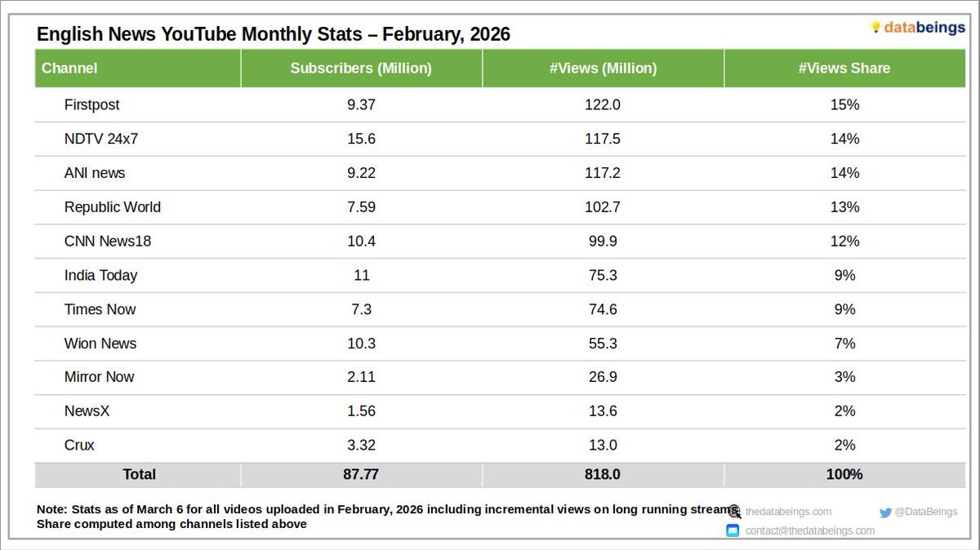
Task: Click the #Views (Million) column header
Action: [603, 69]
